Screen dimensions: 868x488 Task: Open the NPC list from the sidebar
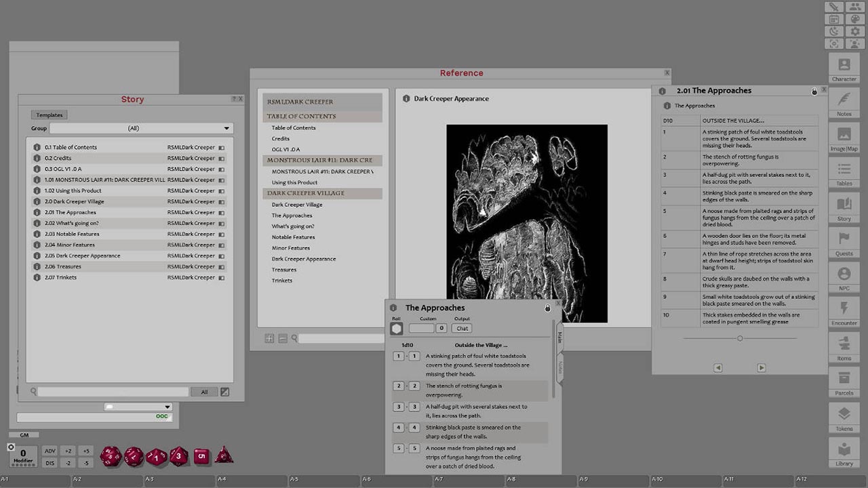[844, 279]
